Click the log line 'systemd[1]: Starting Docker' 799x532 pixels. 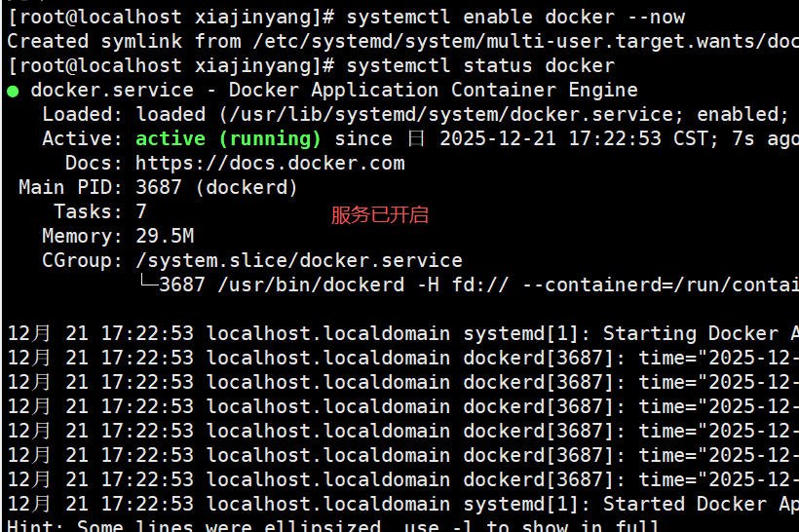click(402, 334)
